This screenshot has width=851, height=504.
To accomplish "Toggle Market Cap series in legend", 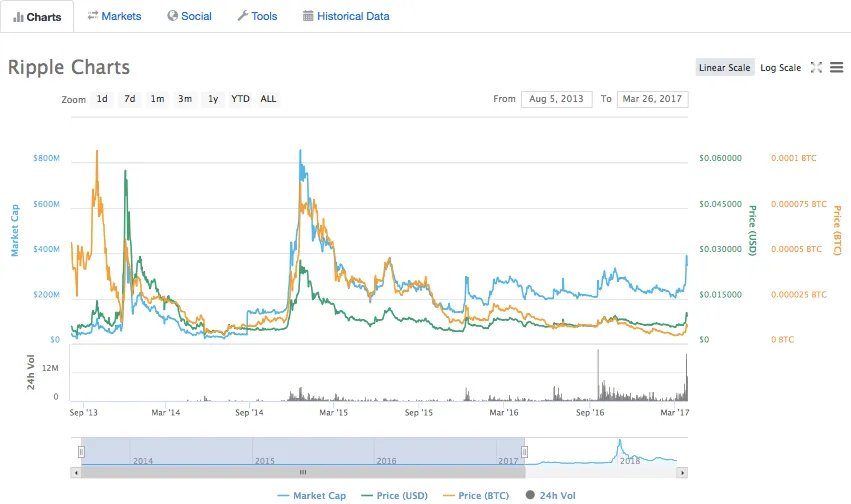I will [312, 495].
